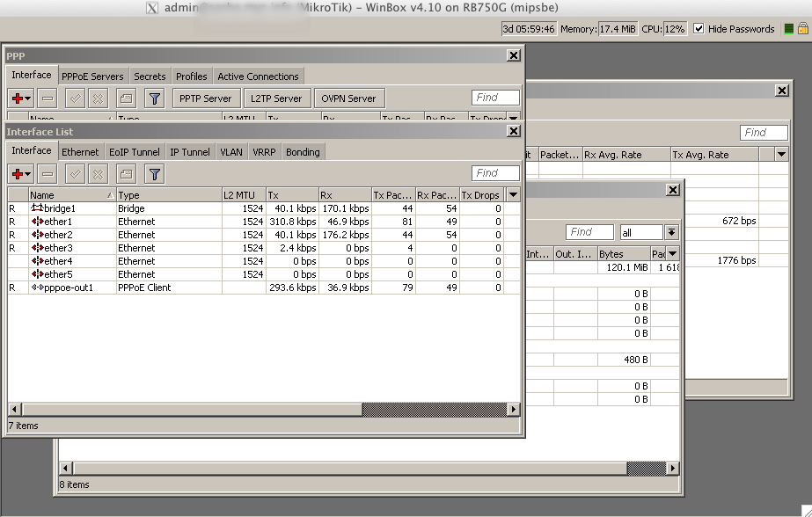This screenshot has width=812, height=517.
Task: Open Bonding tab
Action: point(303,152)
